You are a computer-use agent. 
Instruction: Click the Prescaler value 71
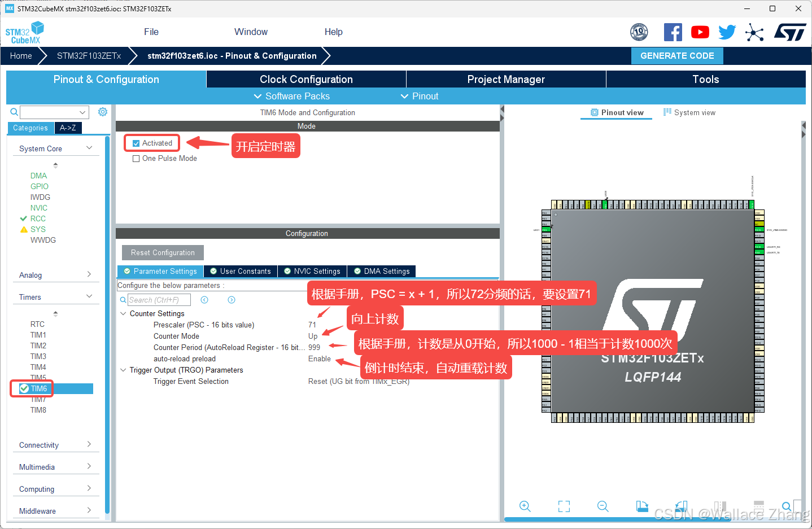point(312,325)
